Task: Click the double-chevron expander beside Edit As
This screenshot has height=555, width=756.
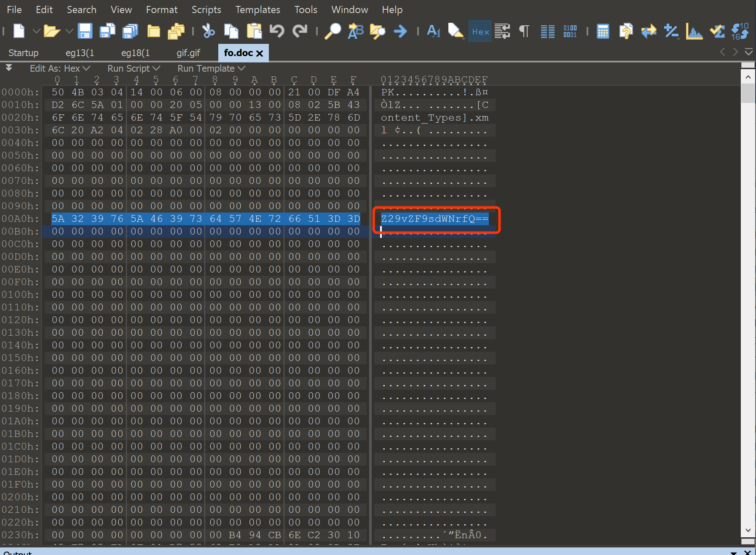Action: coord(8,68)
